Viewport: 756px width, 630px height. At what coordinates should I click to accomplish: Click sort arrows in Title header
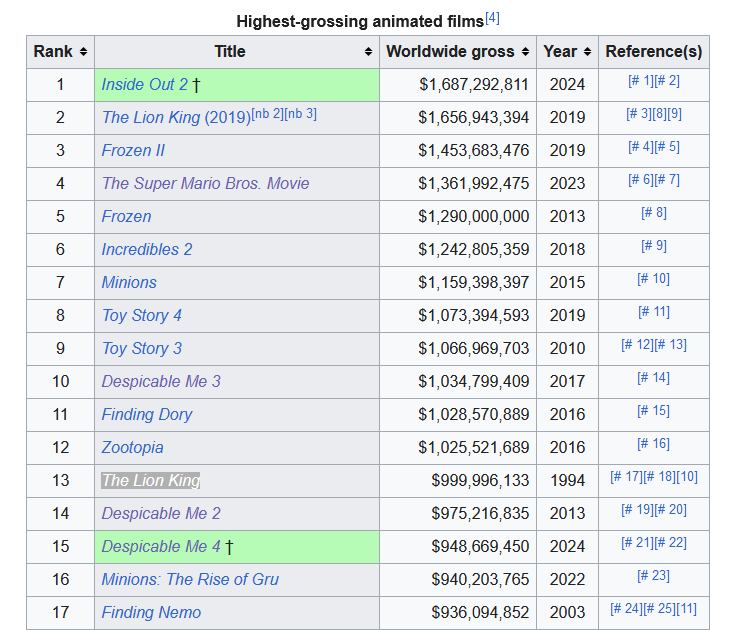pos(369,52)
